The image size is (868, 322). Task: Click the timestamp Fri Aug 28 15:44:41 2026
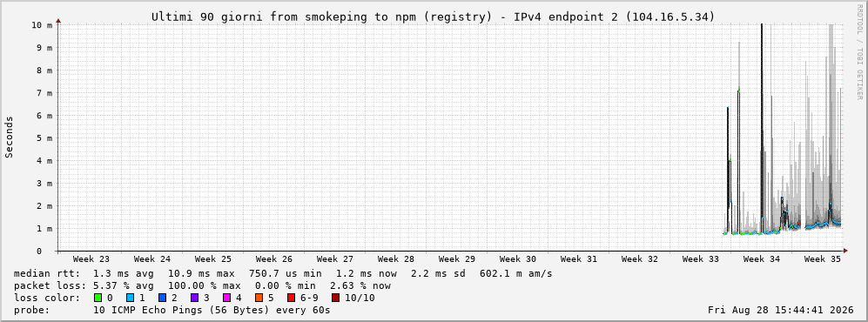[781, 310]
